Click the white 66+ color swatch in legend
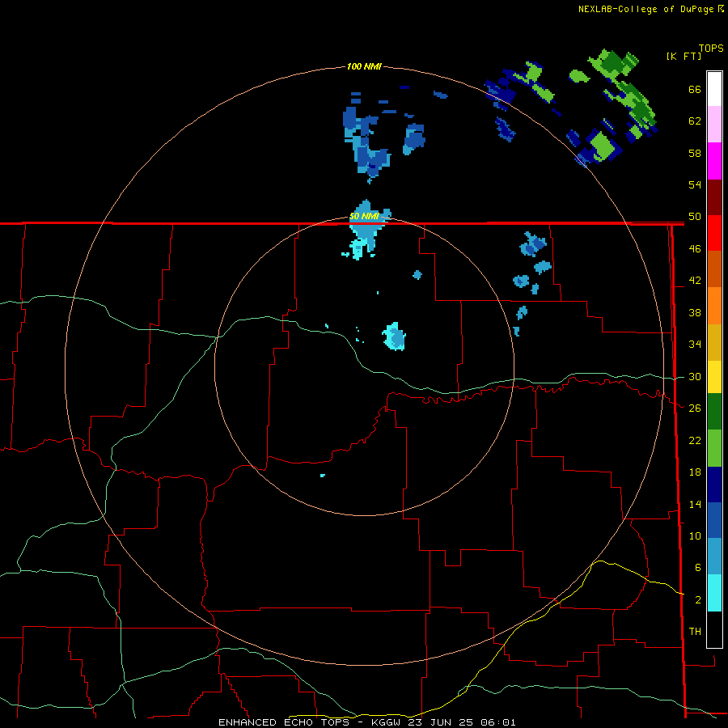This screenshot has height=728, width=728. [x=714, y=89]
